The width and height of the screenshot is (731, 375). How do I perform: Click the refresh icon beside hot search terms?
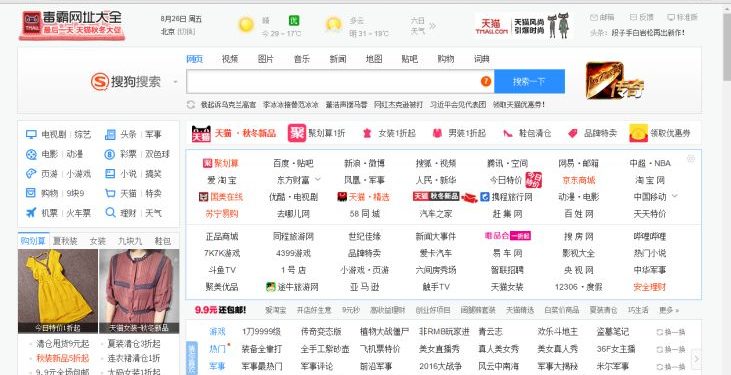tap(191, 104)
